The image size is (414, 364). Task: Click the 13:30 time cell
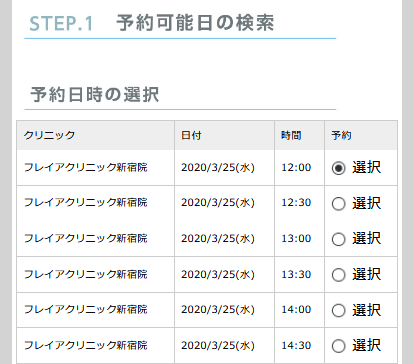296,274
